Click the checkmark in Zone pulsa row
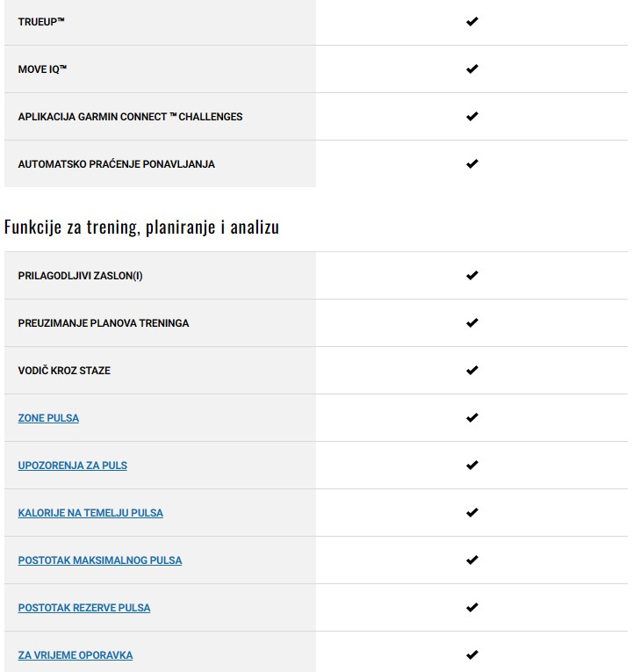The width and height of the screenshot is (633, 672). point(472,418)
